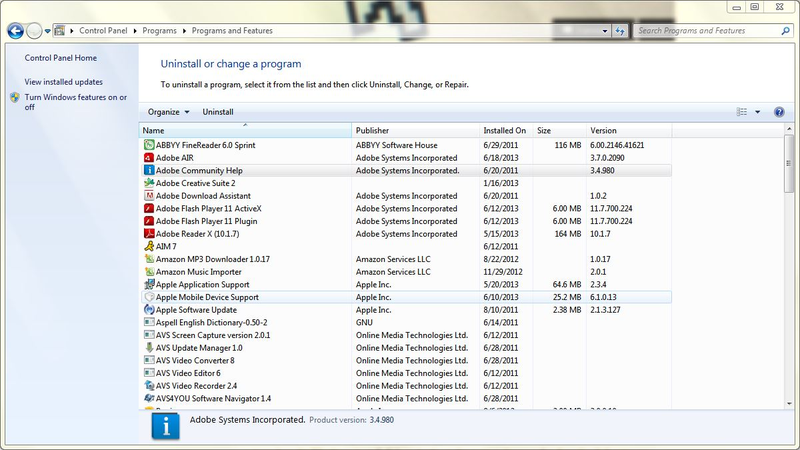Image resolution: width=800 pixels, height=450 pixels.
Task: Click the Apple Application Support icon
Action: [x=149, y=284]
